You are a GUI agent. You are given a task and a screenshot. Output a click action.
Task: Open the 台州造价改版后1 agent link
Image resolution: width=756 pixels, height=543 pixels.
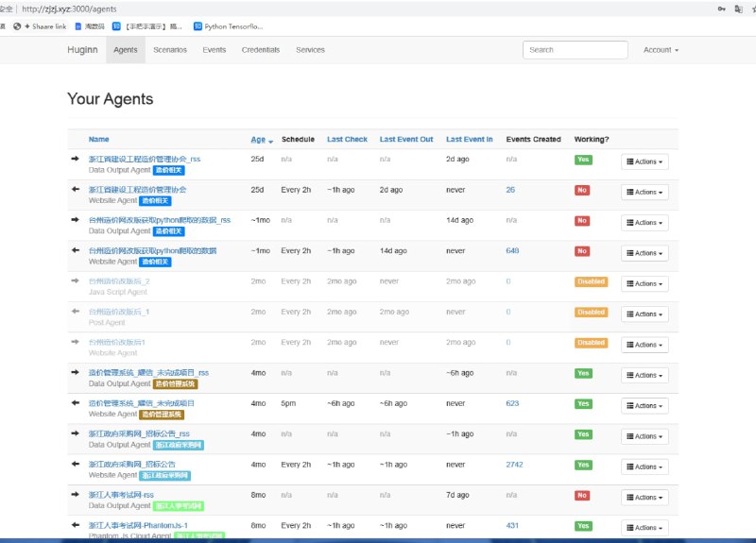[x=117, y=342]
